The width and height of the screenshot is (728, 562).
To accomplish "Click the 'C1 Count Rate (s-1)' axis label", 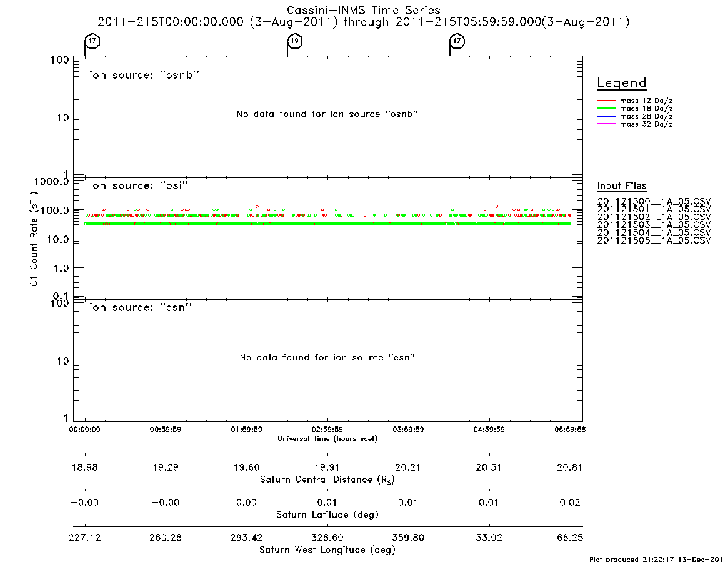I will click(x=34, y=238).
